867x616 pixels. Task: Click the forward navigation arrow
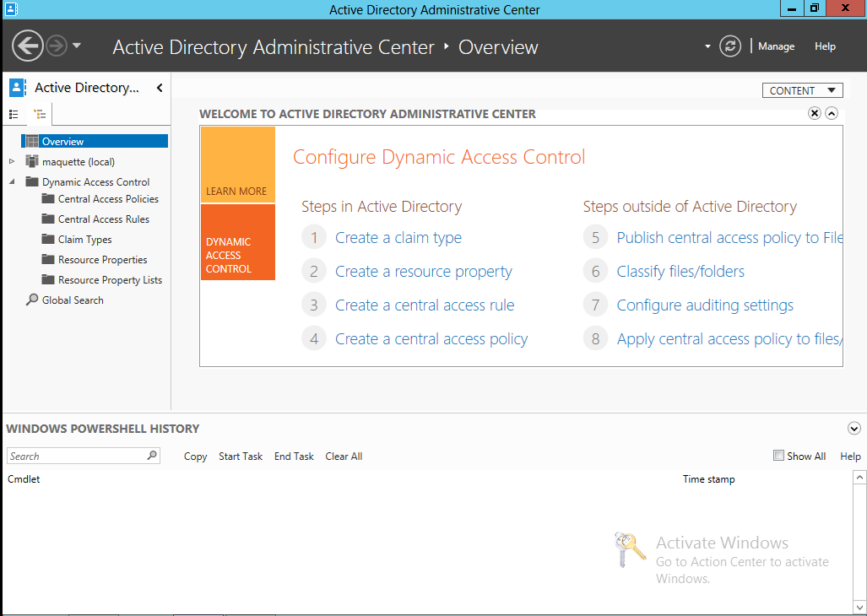point(57,46)
